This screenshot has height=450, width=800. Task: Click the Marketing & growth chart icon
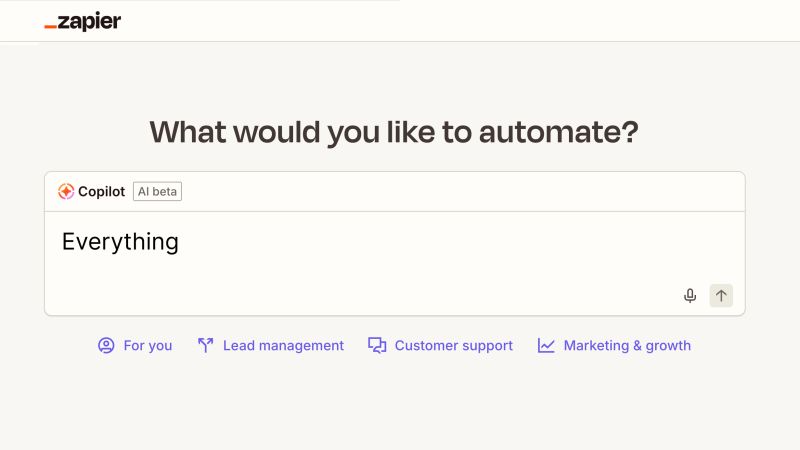(546, 345)
